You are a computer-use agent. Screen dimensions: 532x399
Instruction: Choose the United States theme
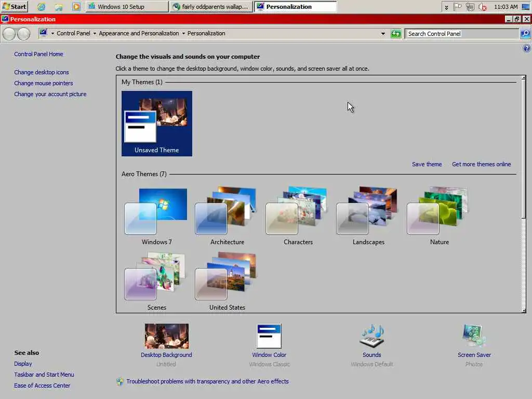click(x=227, y=282)
